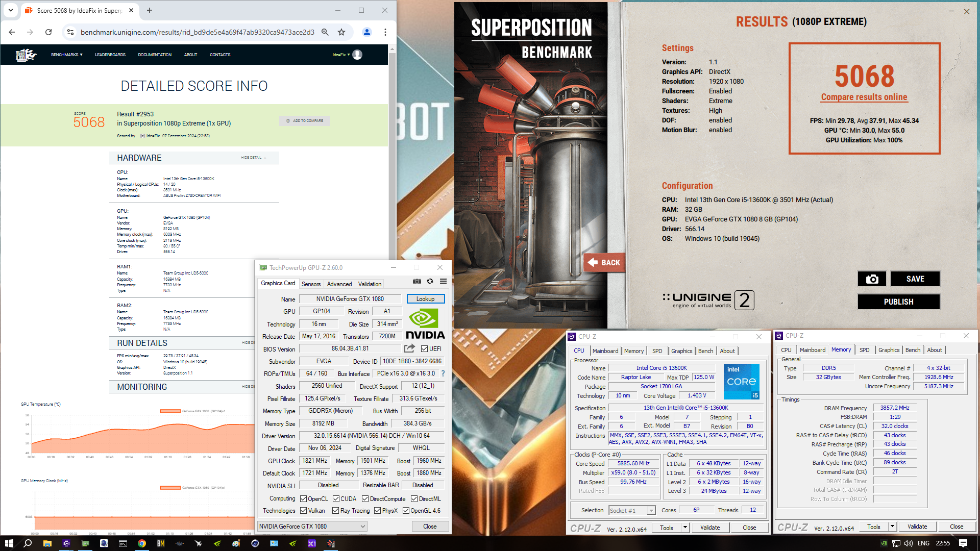Bookmark this page with the star icon
This screenshot has width=980, height=551.
341,32
